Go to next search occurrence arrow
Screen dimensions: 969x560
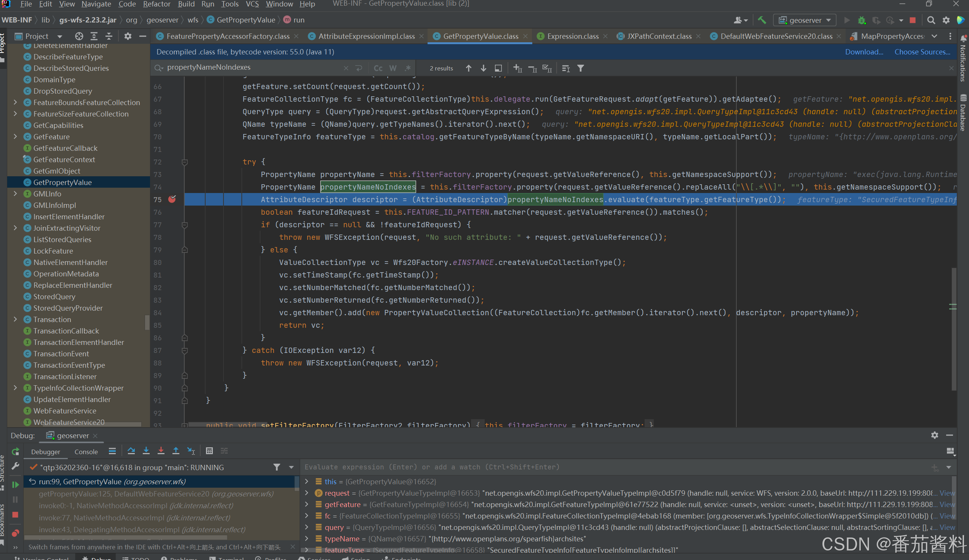(483, 68)
